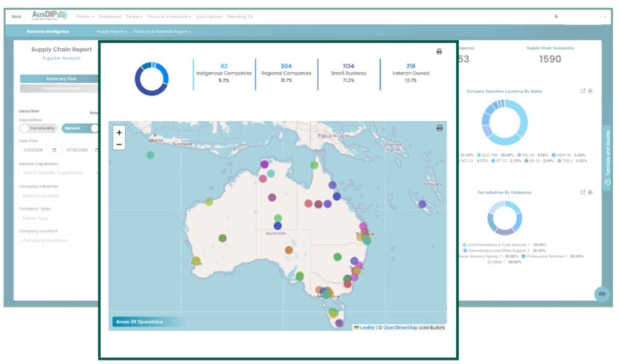Viewport: 620px width, 364px height.
Task: Zoom in on the Australia map
Action: point(119,132)
